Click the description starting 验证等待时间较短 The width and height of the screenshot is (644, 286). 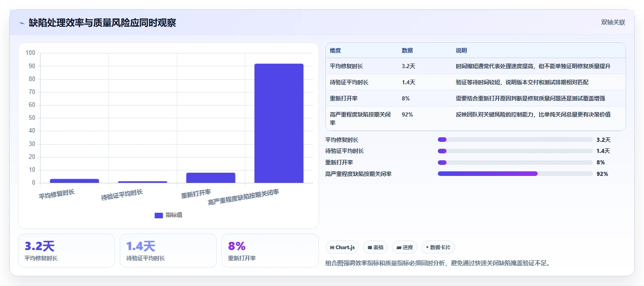click(522, 82)
